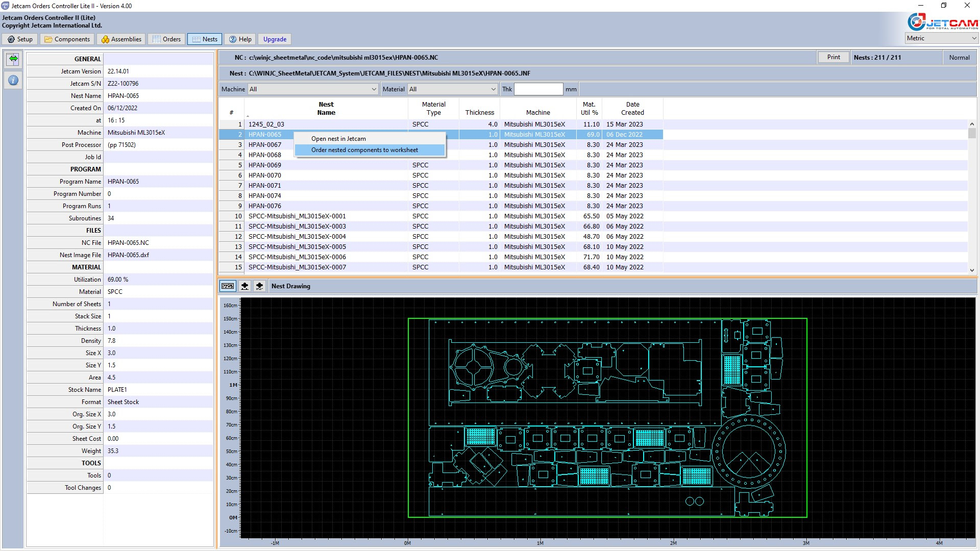The width and height of the screenshot is (980, 551).
Task: Sort by Mat. Util % column header
Action: (589, 109)
